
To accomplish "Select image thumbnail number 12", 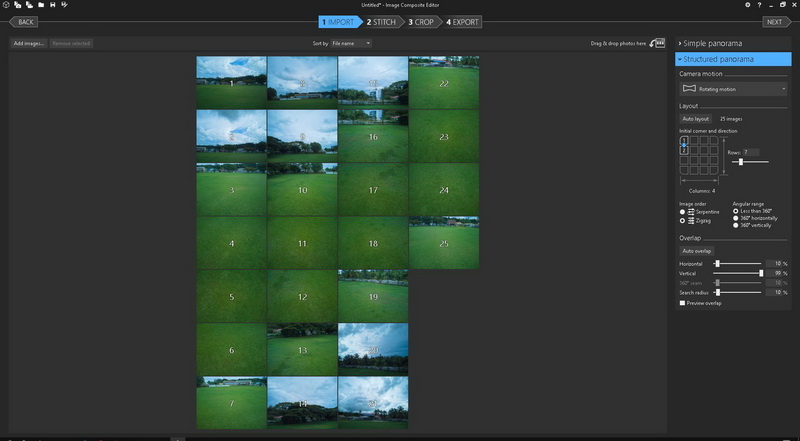I will pos(302,297).
